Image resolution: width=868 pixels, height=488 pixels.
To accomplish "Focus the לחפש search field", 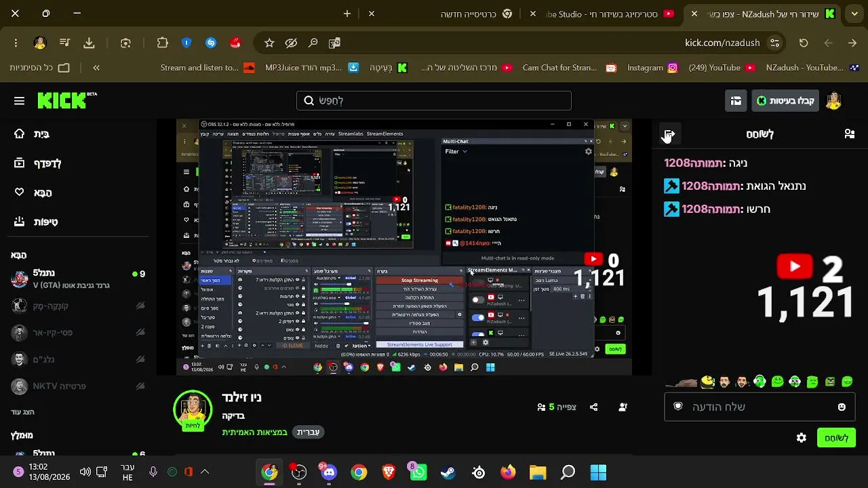I will pos(434,101).
